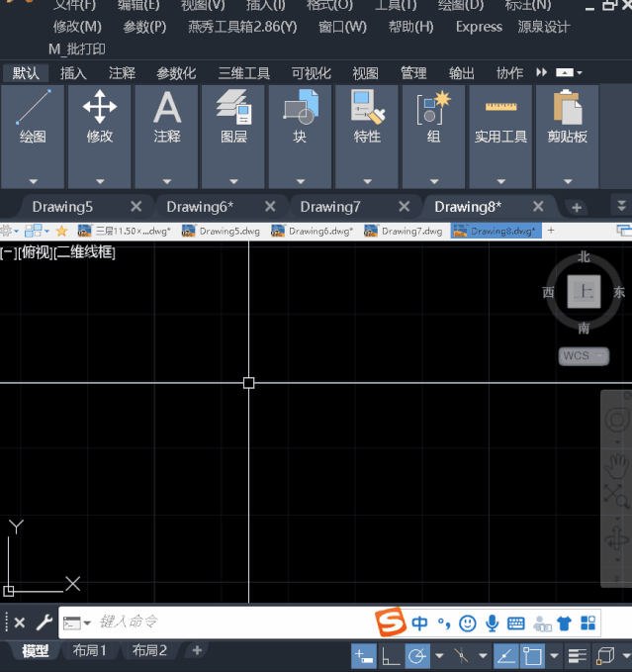Toggle Sogou punctuation mode icon
Screen dimensions: 632x672
coord(444,624)
